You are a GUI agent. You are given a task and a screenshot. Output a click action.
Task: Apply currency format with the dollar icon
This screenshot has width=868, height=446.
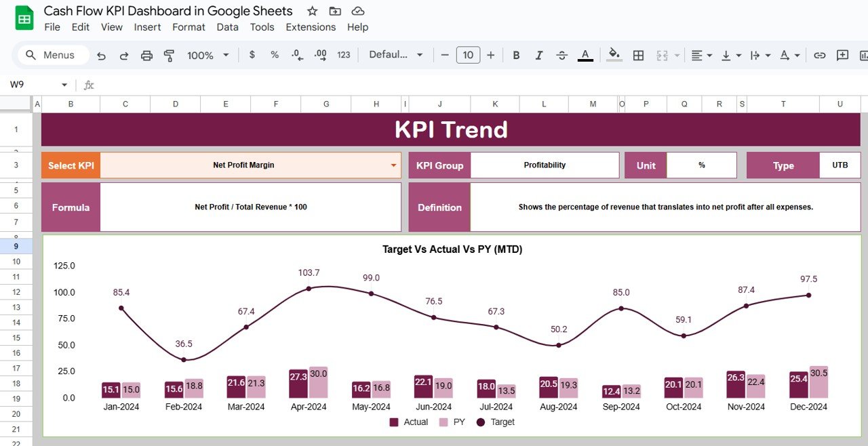(252, 55)
